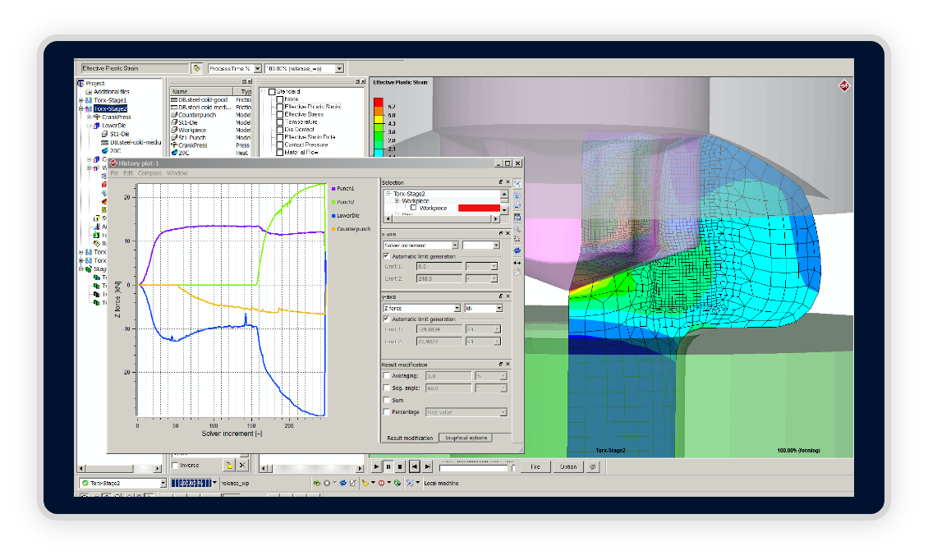
Task: Collapse the LowerDie node in project tree
Action: point(90,126)
